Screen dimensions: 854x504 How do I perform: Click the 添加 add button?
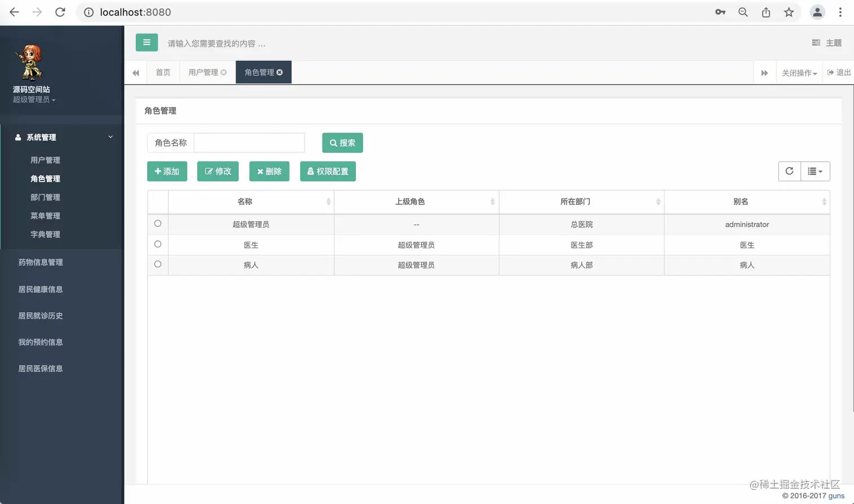tap(167, 171)
